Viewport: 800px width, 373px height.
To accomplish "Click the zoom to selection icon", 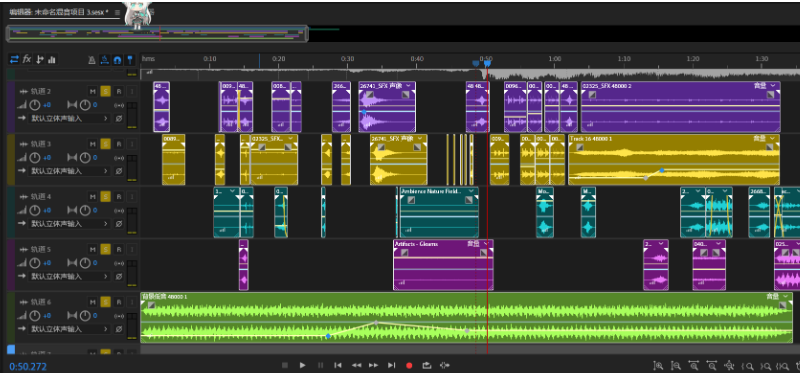I will pyautogui.click(x=782, y=365).
